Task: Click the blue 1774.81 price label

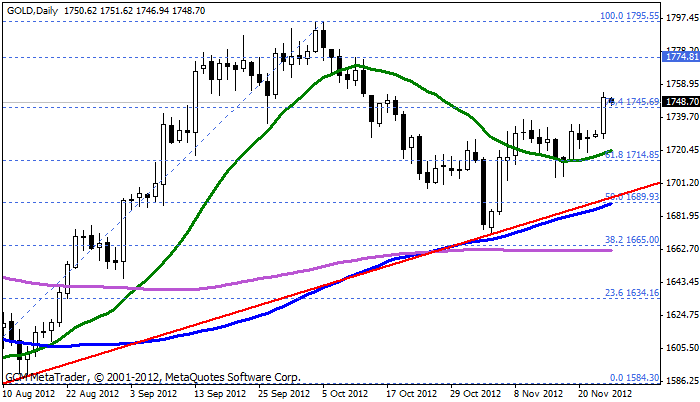Action: [680, 58]
